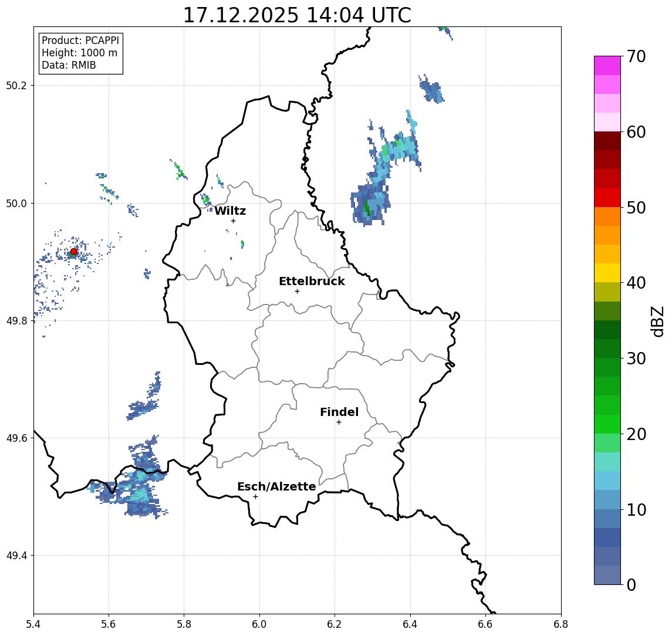Screen dimensions: 672x636
Task: Click the latitude label 50.2
Action: (16, 85)
